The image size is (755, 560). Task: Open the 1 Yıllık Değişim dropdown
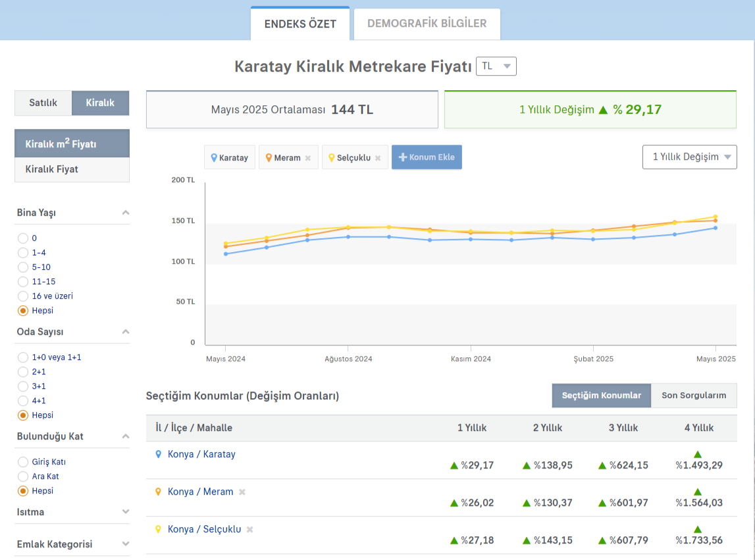[689, 157]
